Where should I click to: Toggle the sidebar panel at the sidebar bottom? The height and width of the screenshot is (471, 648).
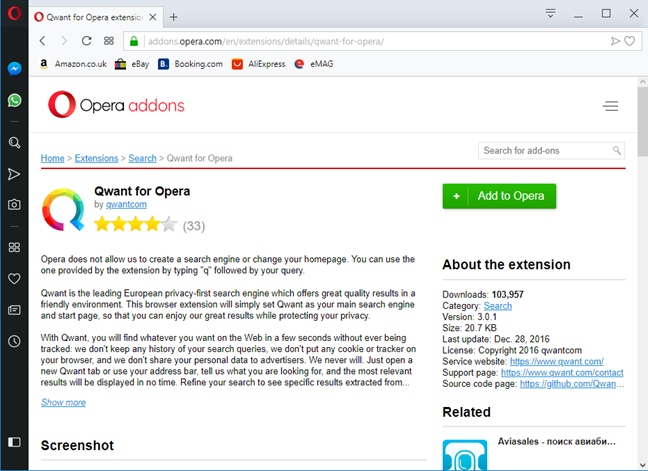click(14, 442)
